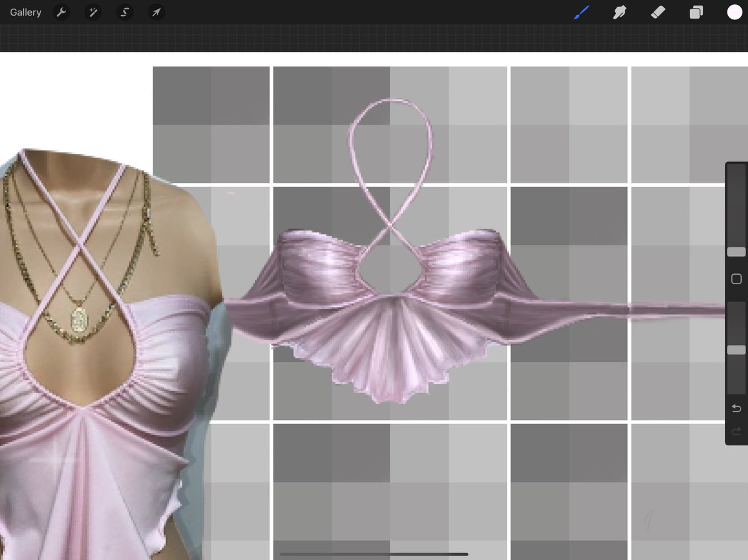Open the active color picker
This screenshot has height=560, width=748.
734,12
